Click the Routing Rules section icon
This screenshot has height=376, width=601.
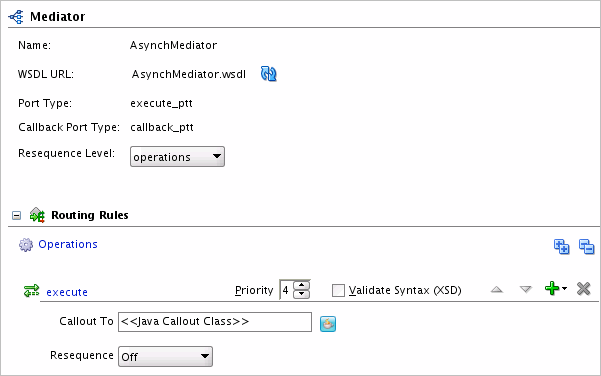tap(37, 215)
